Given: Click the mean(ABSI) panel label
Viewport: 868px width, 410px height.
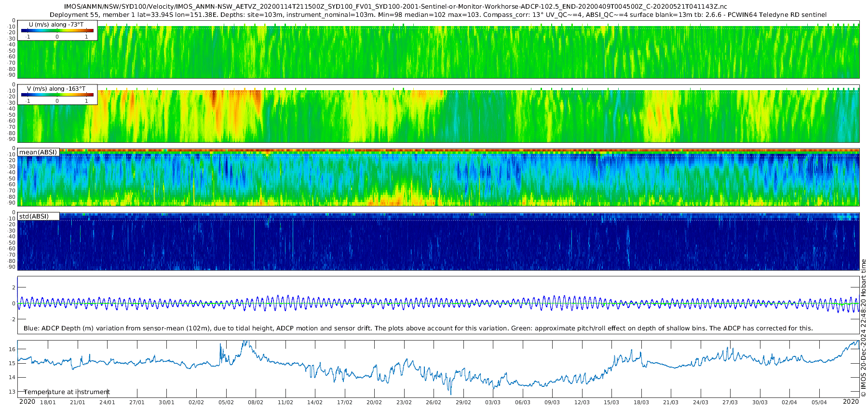Looking at the screenshot, I should pos(38,152).
